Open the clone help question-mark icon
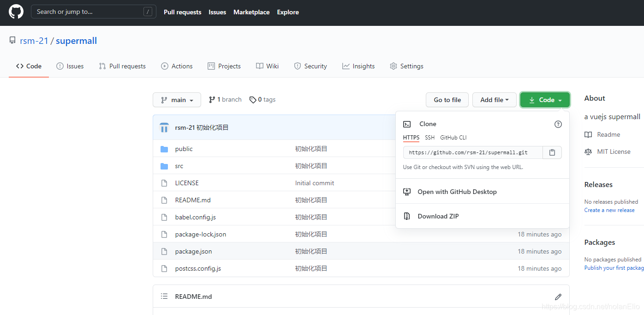This screenshot has width=644, height=315. coord(558,124)
